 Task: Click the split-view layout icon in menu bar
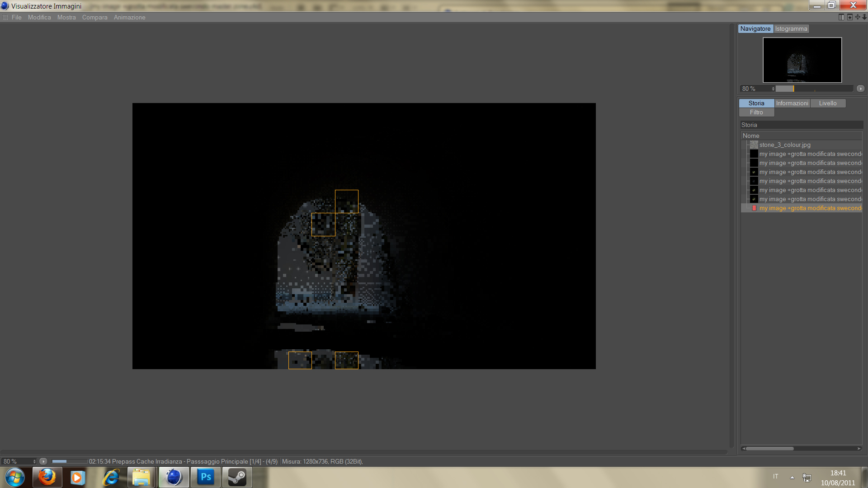pyautogui.click(x=841, y=17)
